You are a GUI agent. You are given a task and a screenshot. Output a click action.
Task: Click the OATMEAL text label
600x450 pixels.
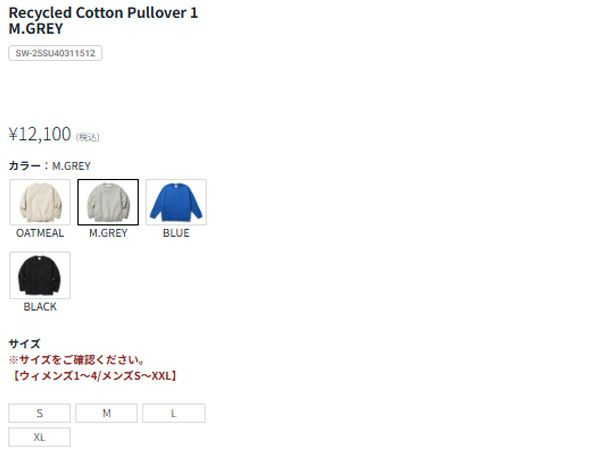tap(40, 233)
